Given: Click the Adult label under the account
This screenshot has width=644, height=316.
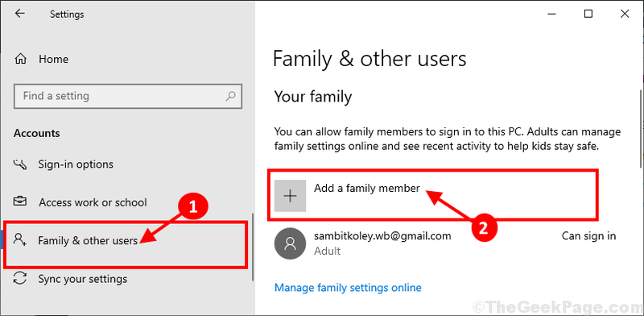Looking at the screenshot, I should tap(328, 251).
